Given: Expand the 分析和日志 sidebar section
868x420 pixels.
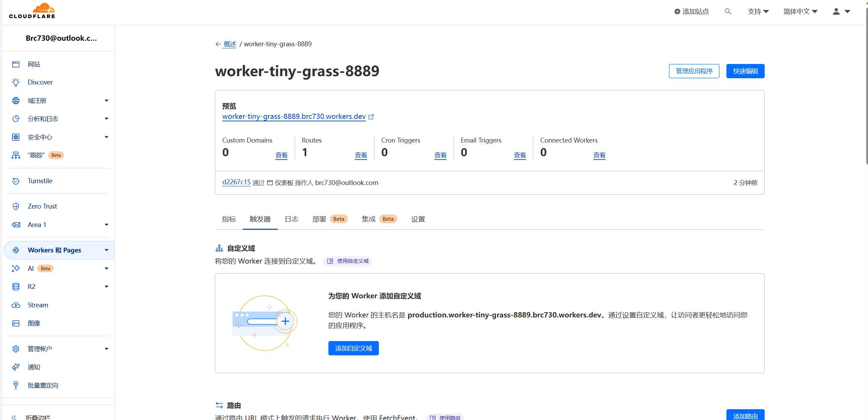Looking at the screenshot, I should coord(106,119).
